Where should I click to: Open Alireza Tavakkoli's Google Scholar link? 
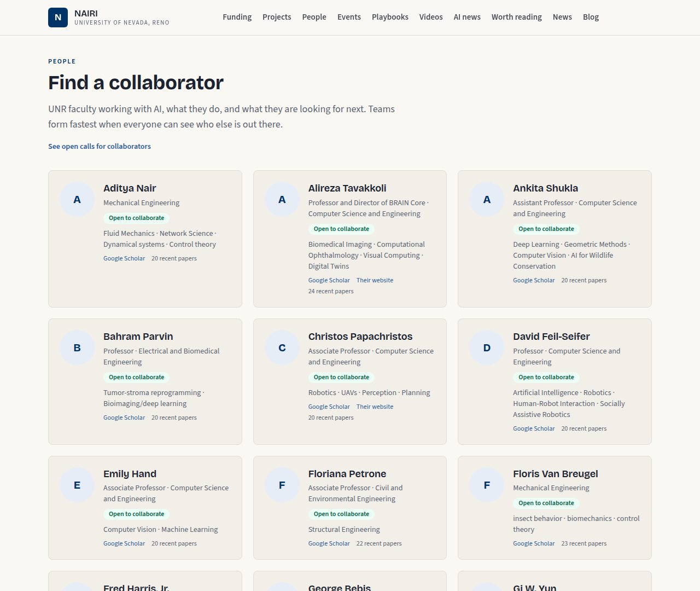(x=329, y=280)
